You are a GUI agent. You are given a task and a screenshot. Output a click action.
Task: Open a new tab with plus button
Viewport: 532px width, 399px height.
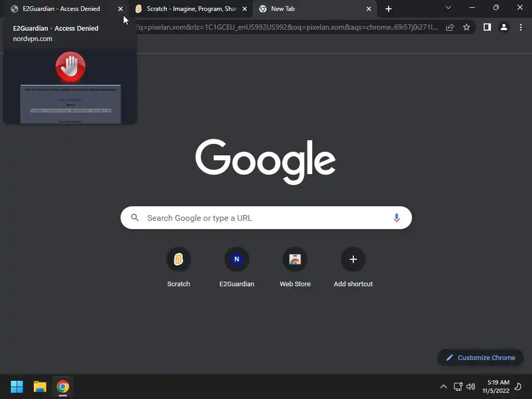tap(389, 9)
